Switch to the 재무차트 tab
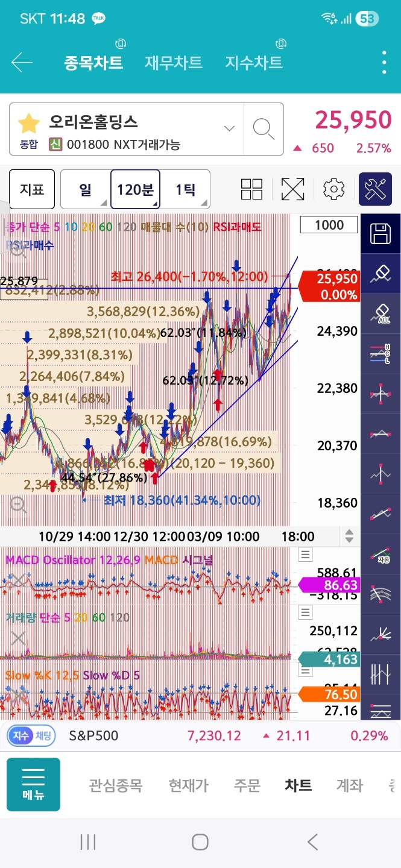Viewport: 401px width, 868px height. tap(174, 63)
